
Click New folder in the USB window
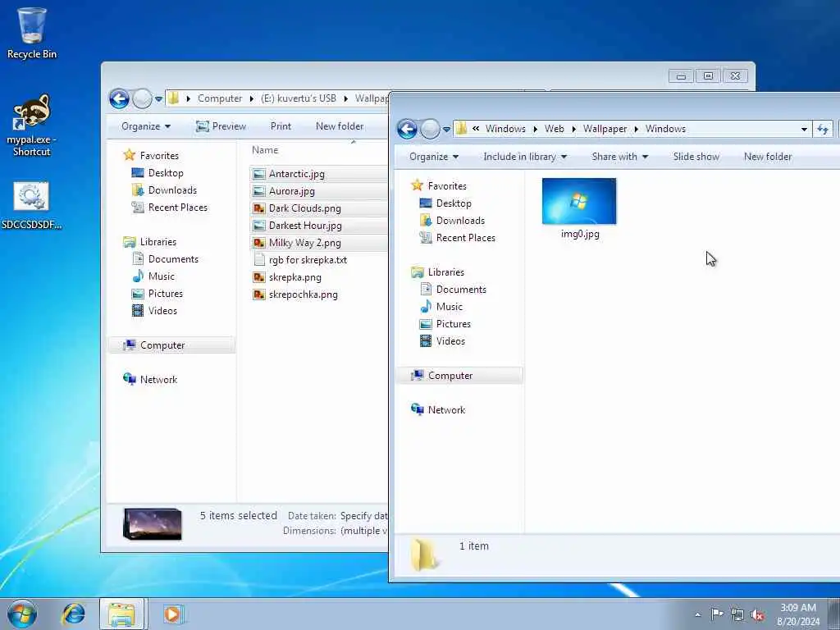[340, 126]
